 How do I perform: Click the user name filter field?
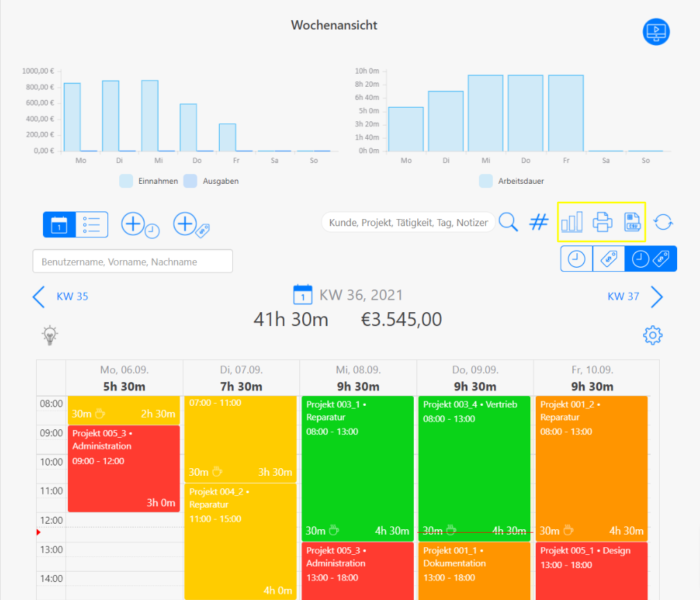pos(132,262)
